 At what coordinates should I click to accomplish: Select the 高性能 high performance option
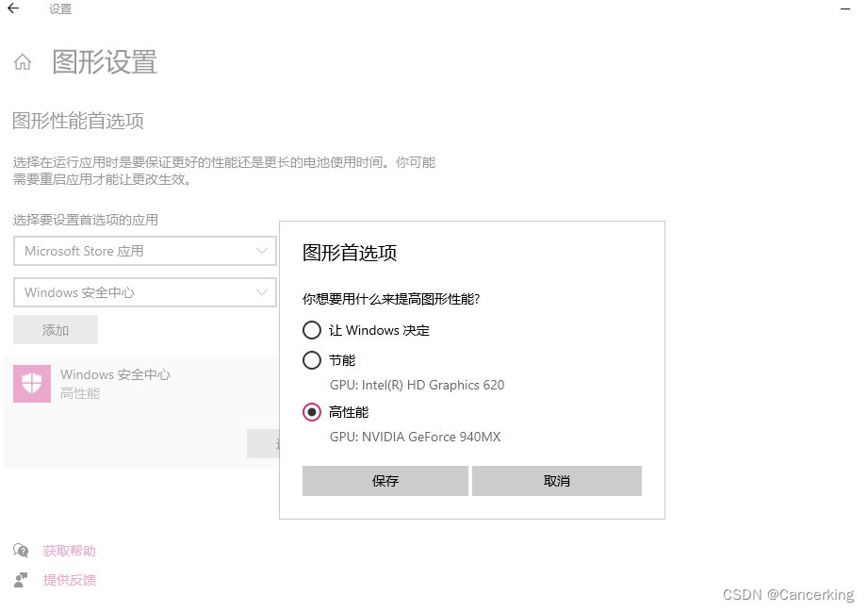[x=312, y=412]
